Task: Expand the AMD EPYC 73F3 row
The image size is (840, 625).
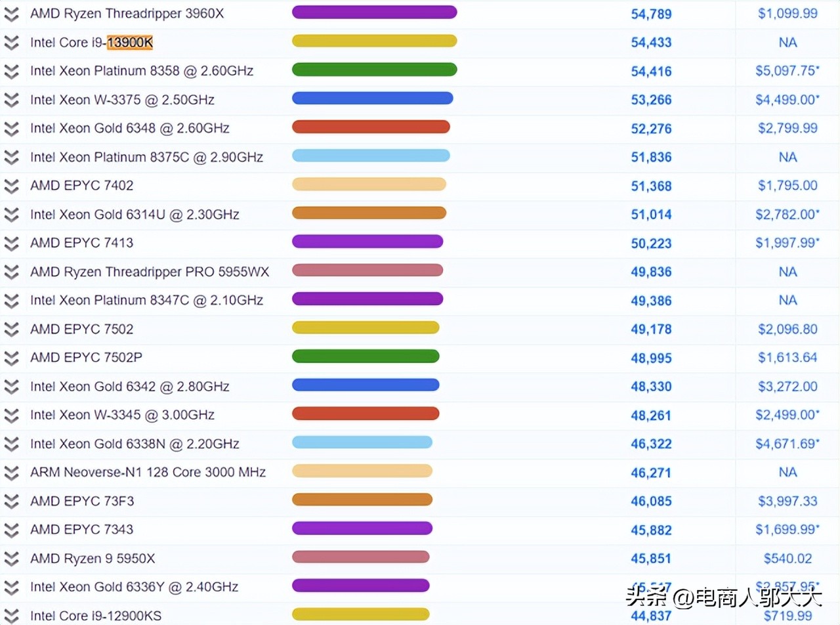Action: click(11, 502)
